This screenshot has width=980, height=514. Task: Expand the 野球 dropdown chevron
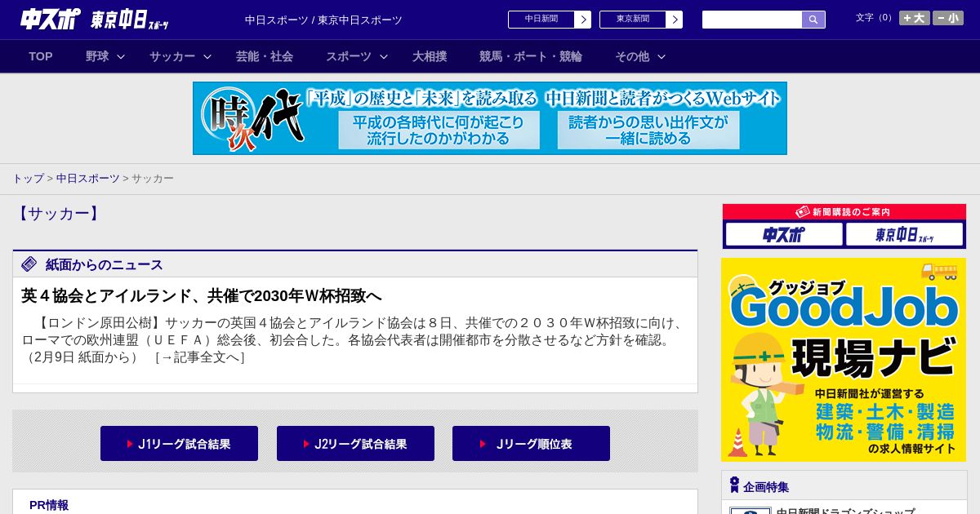(121, 56)
